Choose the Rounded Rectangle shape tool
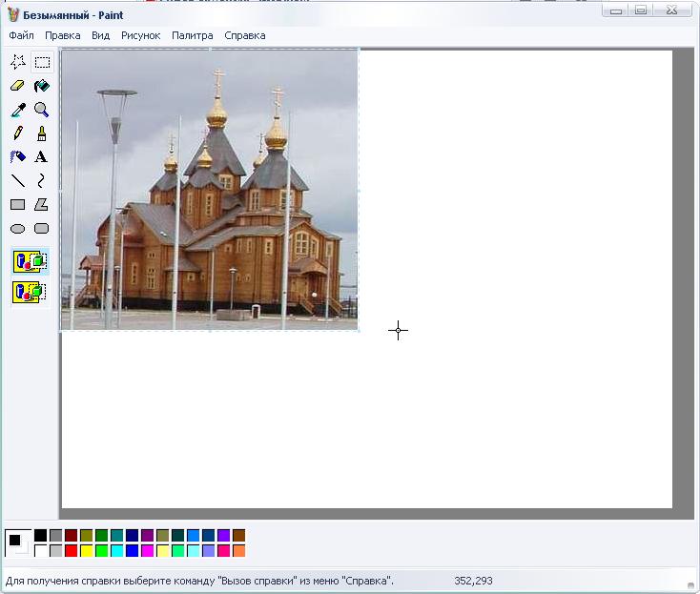700x594 pixels. [41, 228]
